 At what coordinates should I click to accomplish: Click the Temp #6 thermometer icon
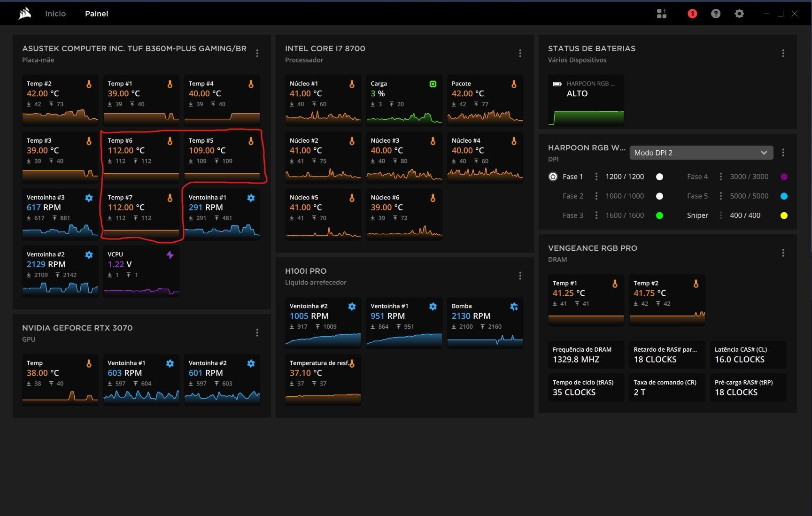coord(170,141)
